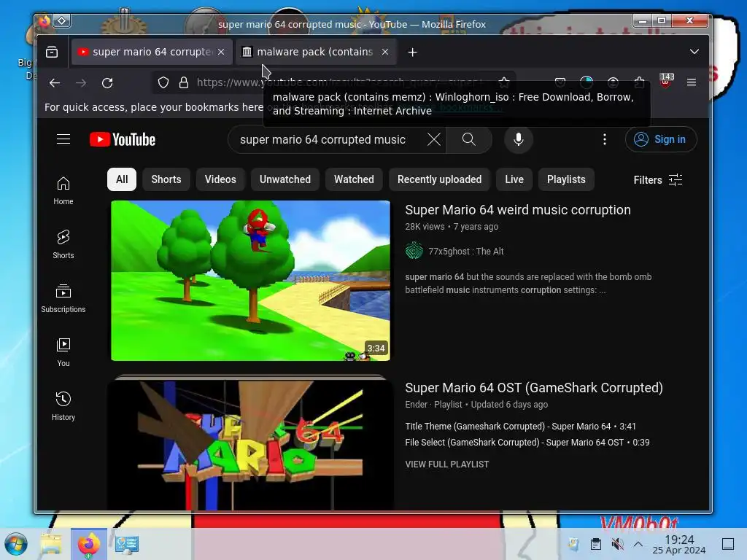Open the Filters options panel
The height and width of the screenshot is (560, 747).
point(658,180)
